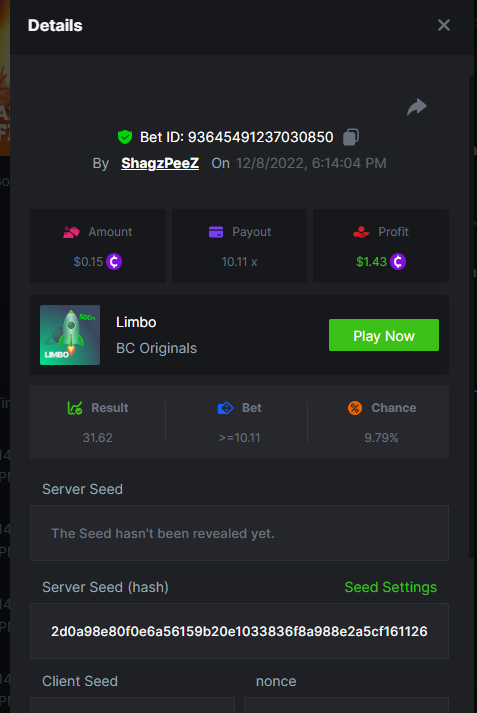Image resolution: width=477 pixels, height=713 pixels.
Task: Close the Details panel
Action: click(x=444, y=25)
